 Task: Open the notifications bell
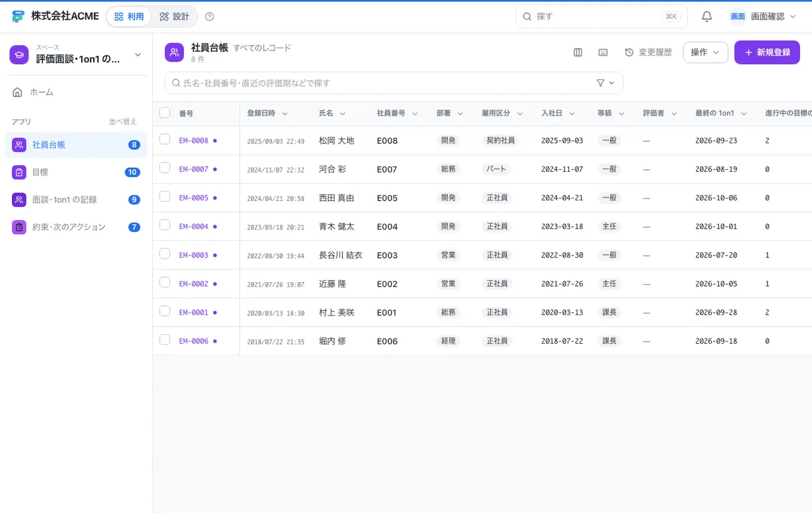pos(707,16)
